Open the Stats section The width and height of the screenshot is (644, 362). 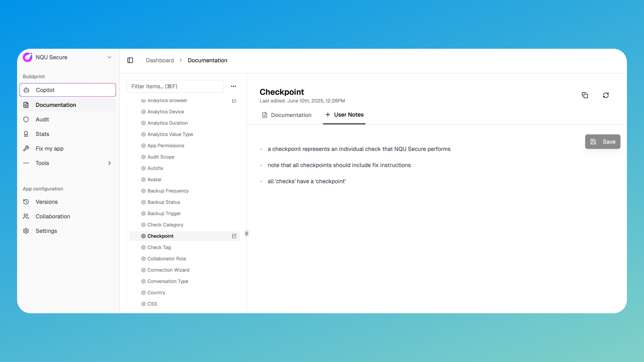68,134
